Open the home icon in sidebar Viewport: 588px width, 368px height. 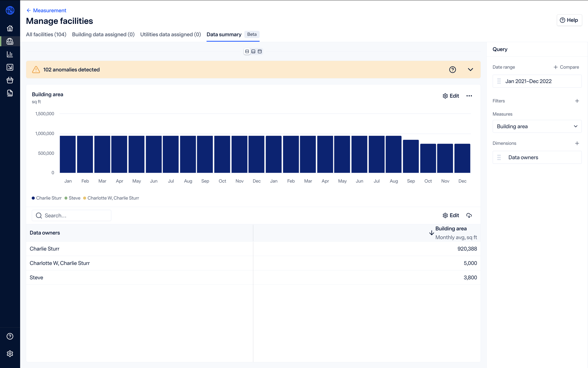[10, 28]
